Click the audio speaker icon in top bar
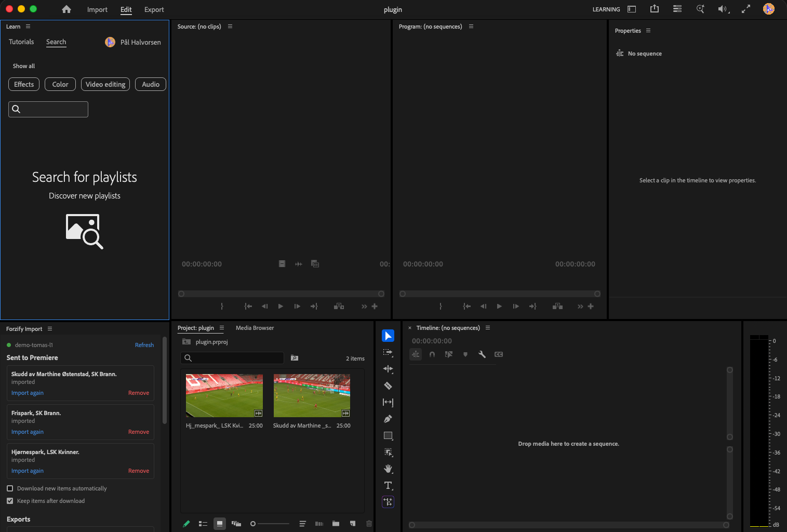 [x=723, y=9]
